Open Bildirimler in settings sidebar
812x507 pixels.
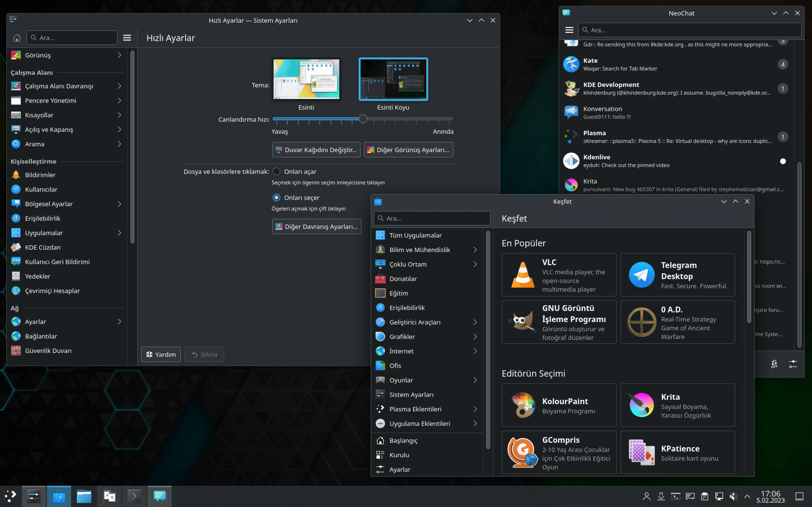pyautogui.click(x=40, y=175)
